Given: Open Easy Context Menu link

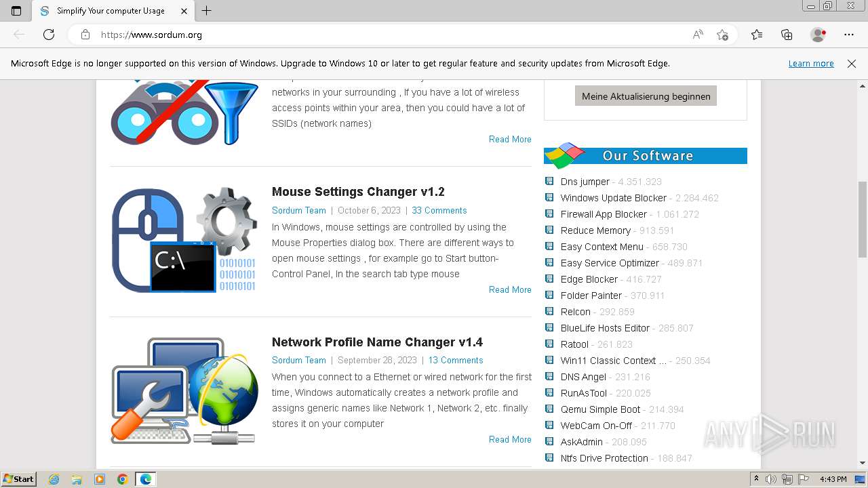Looking at the screenshot, I should point(602,247).
